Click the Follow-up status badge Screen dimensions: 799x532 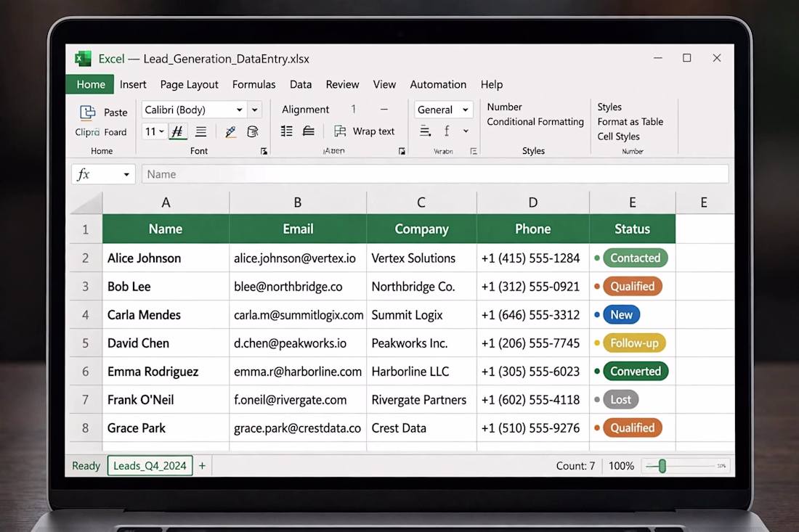click(634, 343)
